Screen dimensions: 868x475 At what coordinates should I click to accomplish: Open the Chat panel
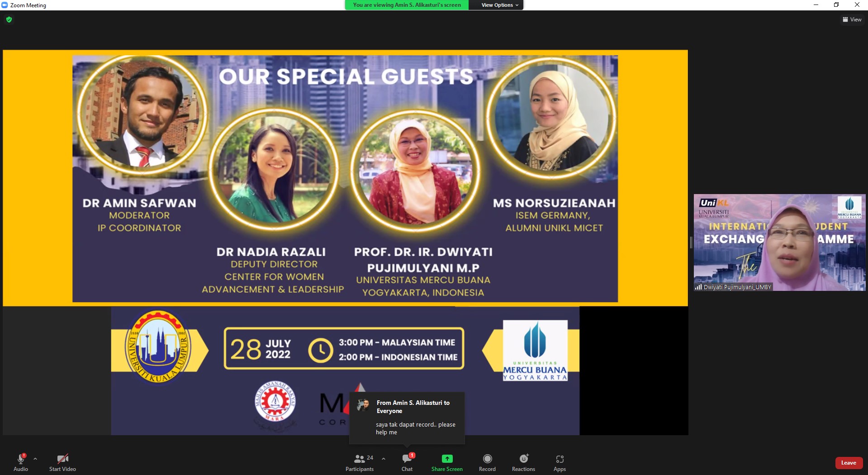pyautogui.click(x=407, y=462)
